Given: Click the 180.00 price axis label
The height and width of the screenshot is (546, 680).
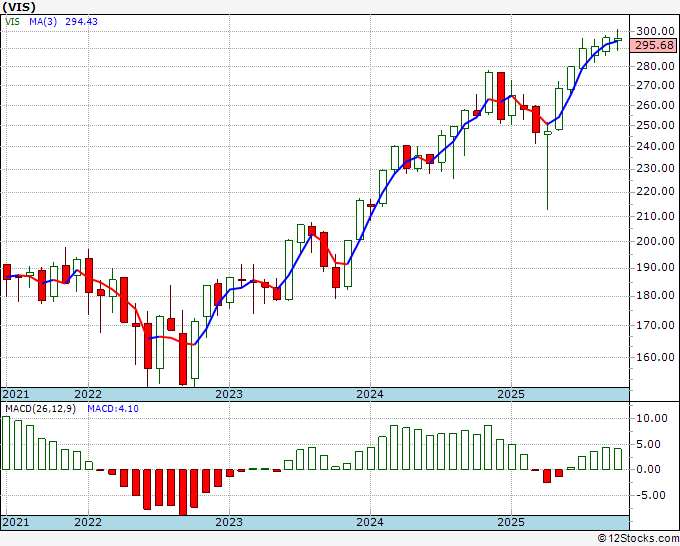Looking at the screenshot, I should click(x=655, y=296).
